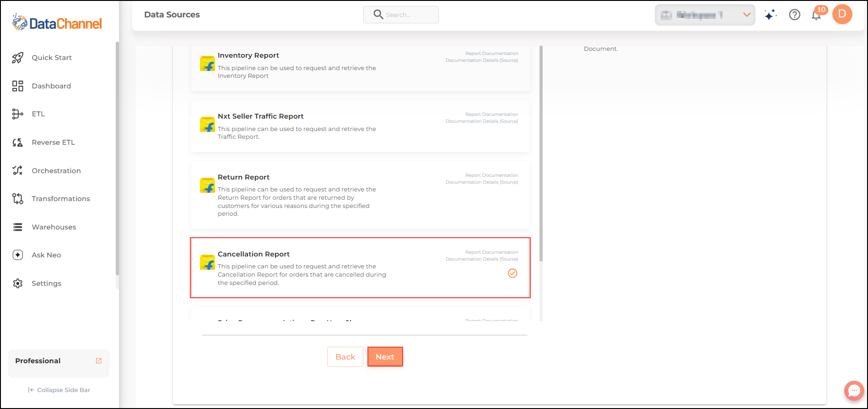Click the Professional plan label
Viewport: 868px width, 409px height.
[38, 361]
